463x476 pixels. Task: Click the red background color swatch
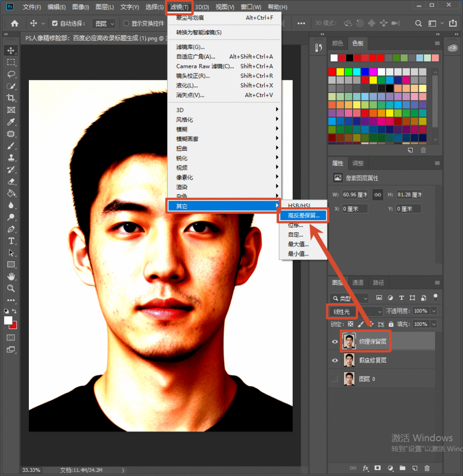(x=14, y=326)
